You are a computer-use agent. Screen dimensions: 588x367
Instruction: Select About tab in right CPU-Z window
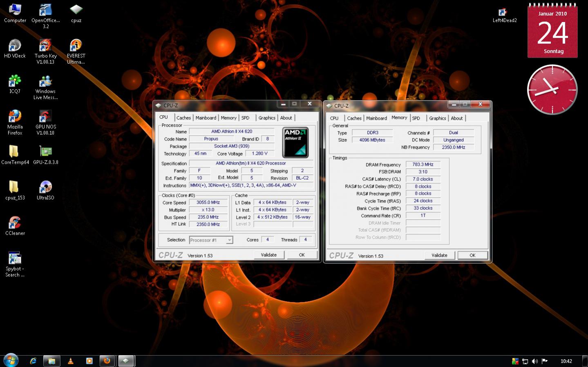[457, 118]
